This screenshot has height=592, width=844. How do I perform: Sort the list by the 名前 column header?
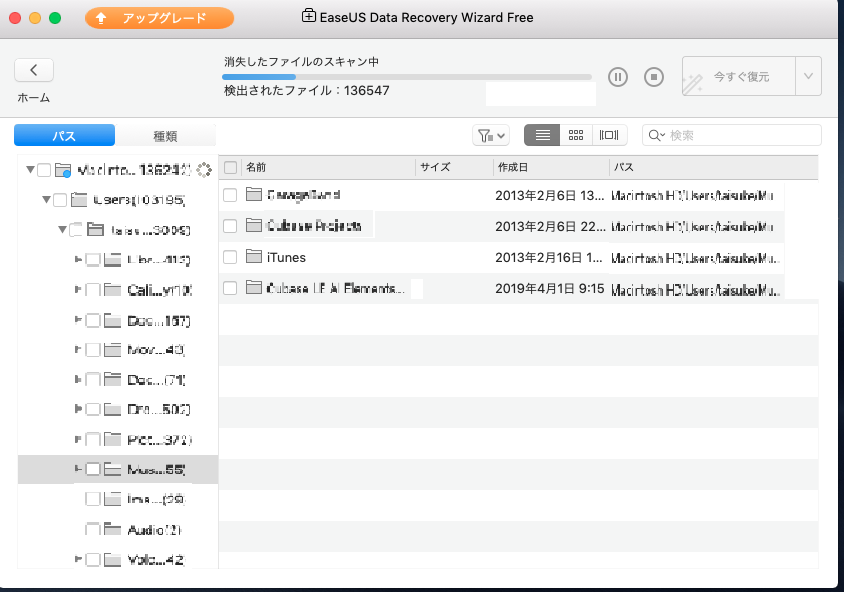pos(328,167)
